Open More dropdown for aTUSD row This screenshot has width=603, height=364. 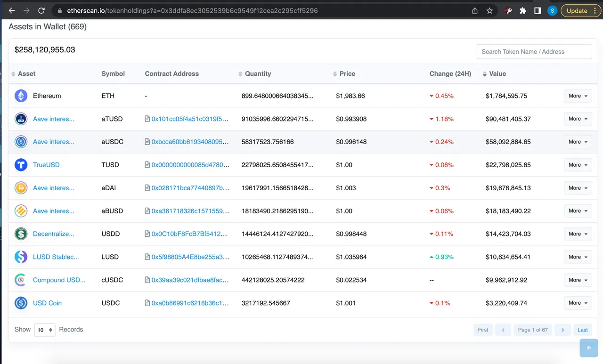tap(578, 119)
